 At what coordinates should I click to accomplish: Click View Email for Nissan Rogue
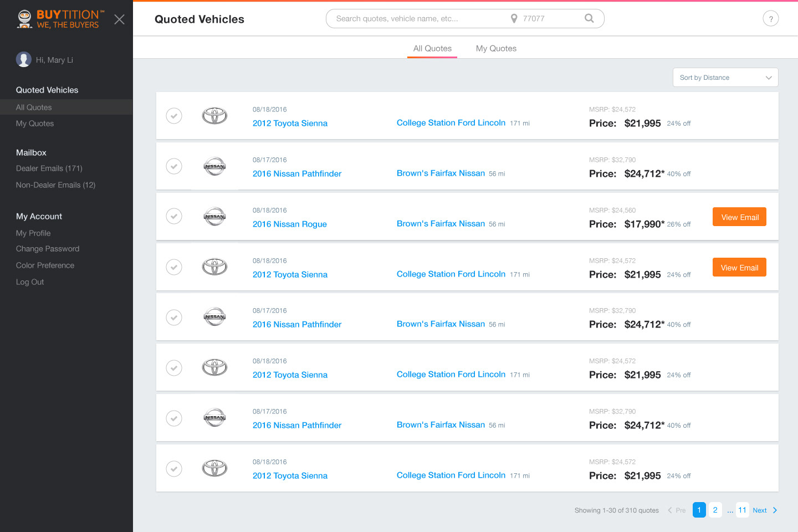click(x=739, y=217)
